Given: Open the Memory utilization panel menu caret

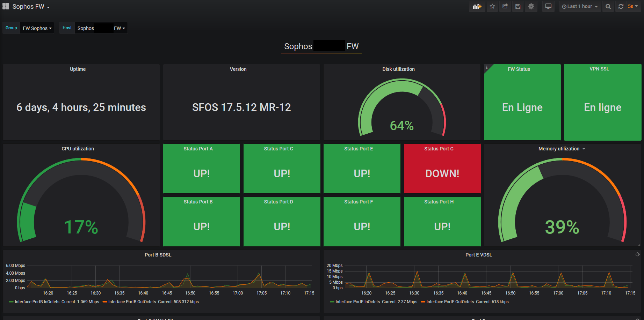Looking at the screenshot, I should click(x=584, y=149).
